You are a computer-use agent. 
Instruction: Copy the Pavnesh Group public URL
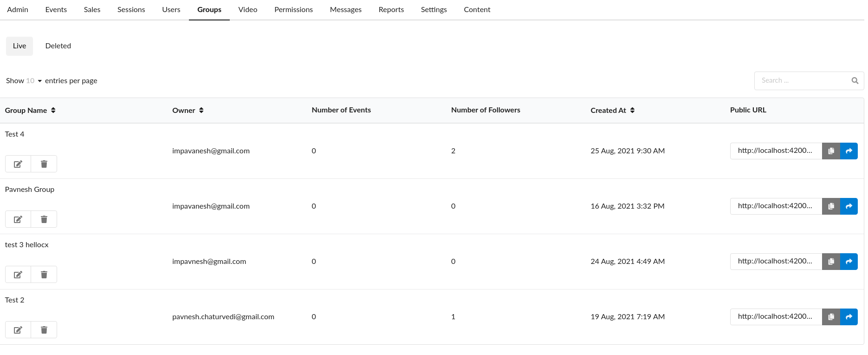[831, 206]
